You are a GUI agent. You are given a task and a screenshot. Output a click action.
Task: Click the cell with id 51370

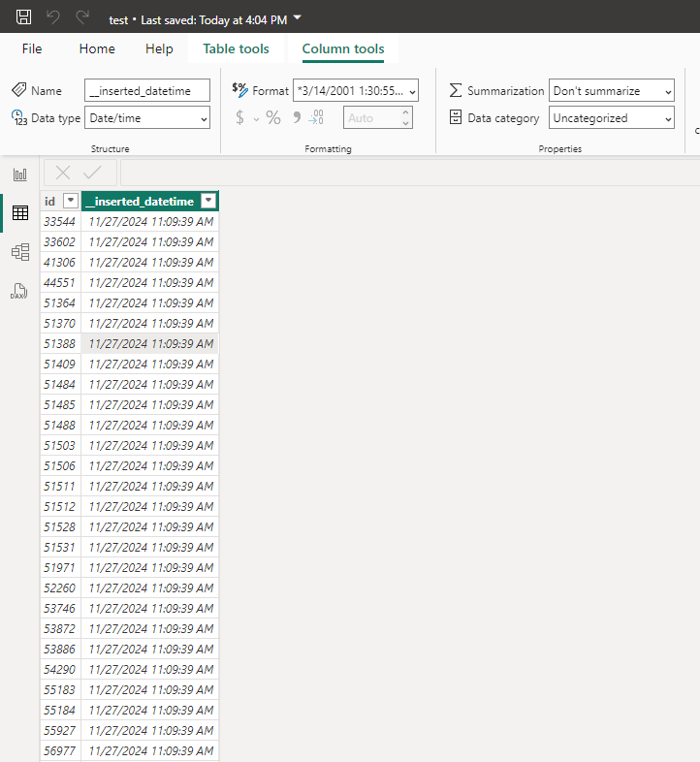[x=60, y=324]
